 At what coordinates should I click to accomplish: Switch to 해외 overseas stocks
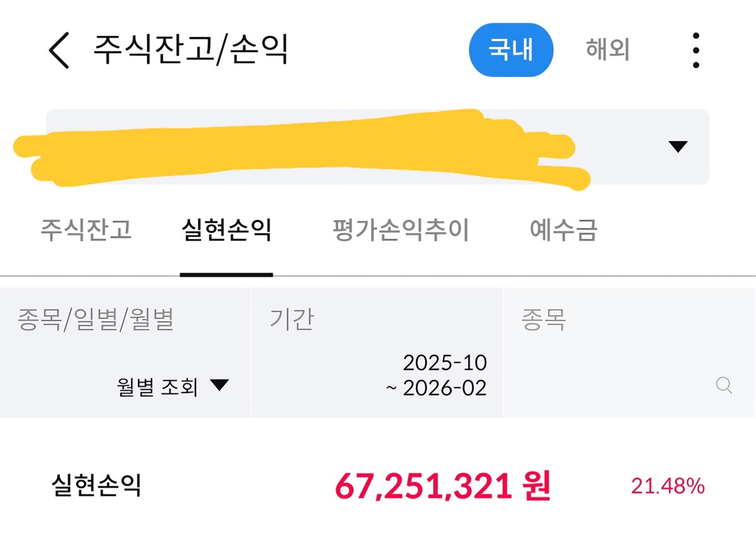(607, 50)
